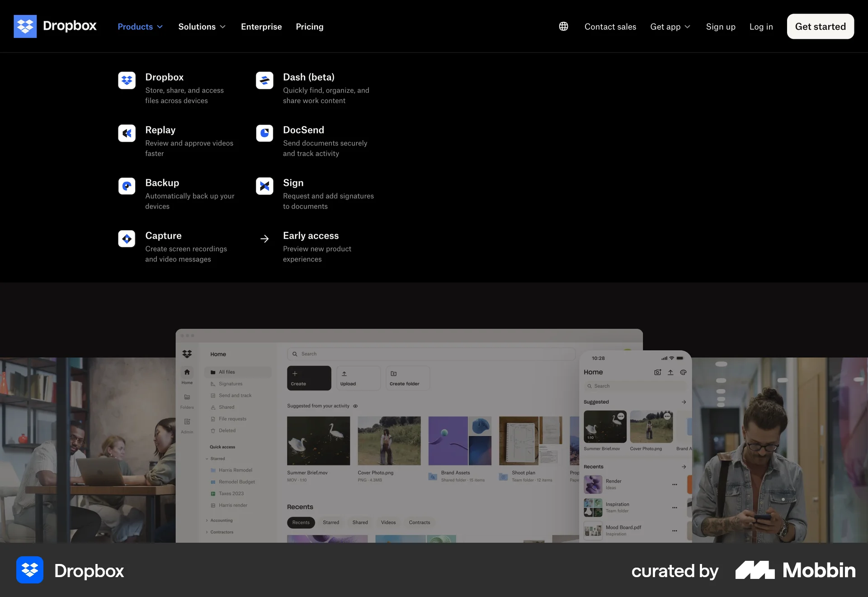This screenshot has height=597, width=868.
Task: Toggle the eye icon beside activity suggestions
Action: [355, 406]
